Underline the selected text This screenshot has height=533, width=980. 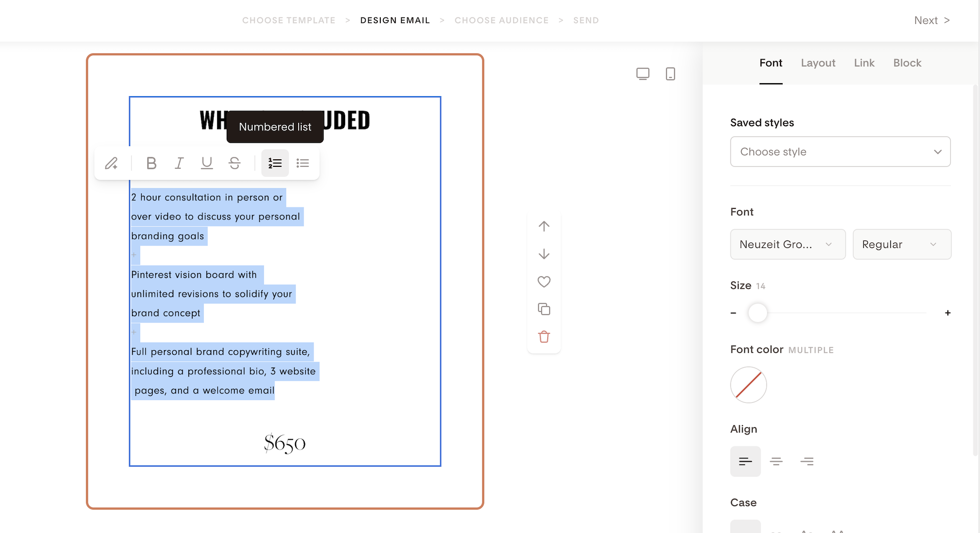pyautogui.click(x=206, y=163)
